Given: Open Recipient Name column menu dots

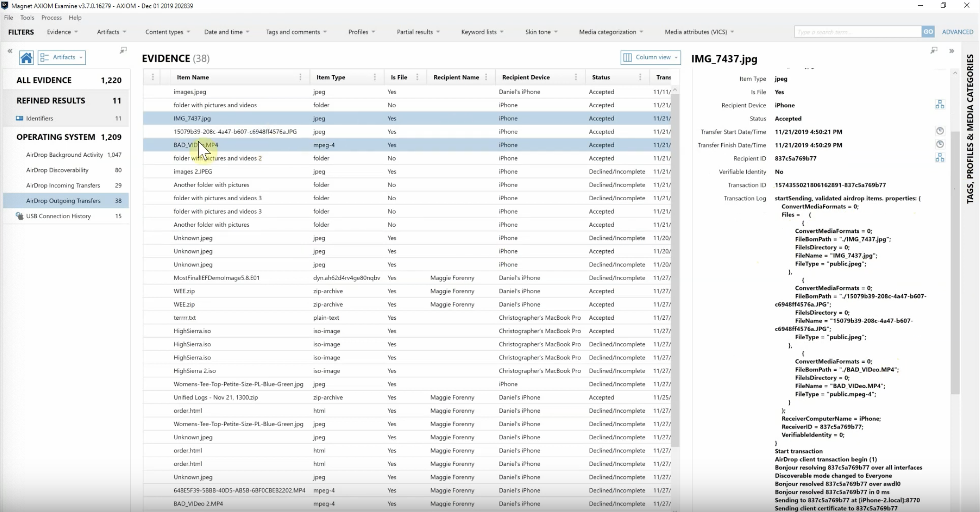Looking at the screenshot, I should click(x=486, y=77).
